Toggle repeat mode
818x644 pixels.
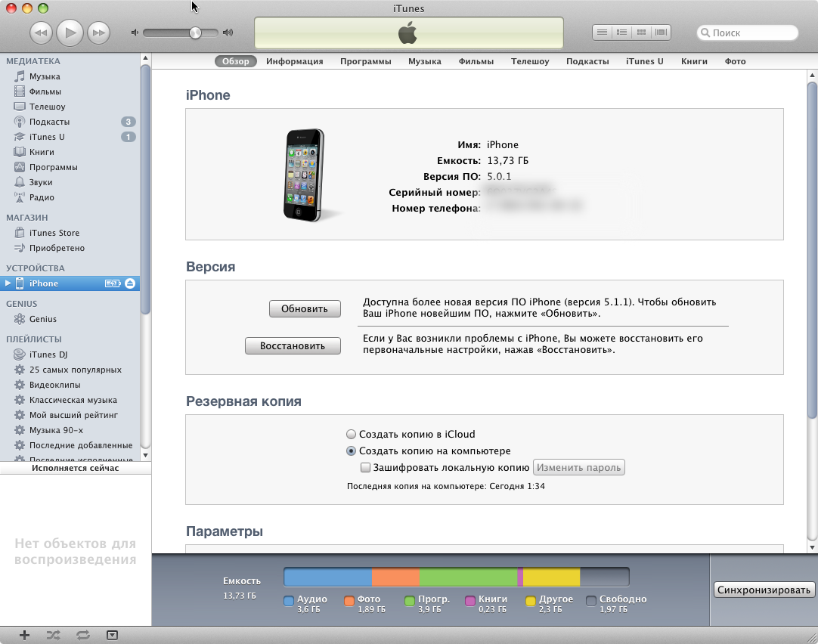tap(83, 635)
